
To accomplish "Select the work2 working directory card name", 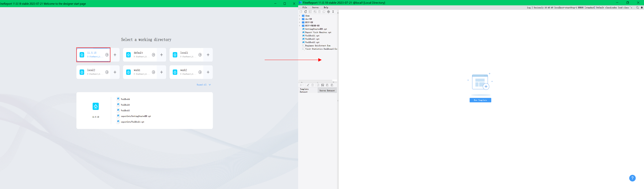I will [x=183, y=70].
